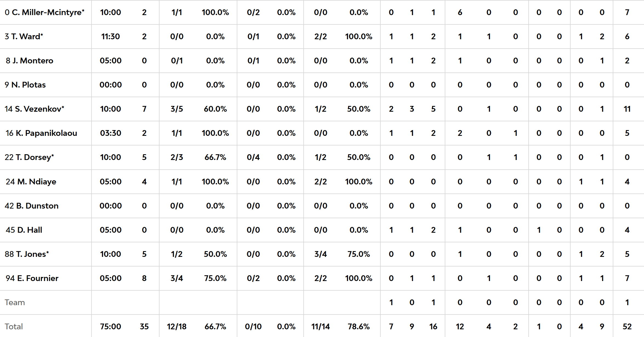644x337 pixels.
Task: Click the Team row label
Action: (15, 302)
